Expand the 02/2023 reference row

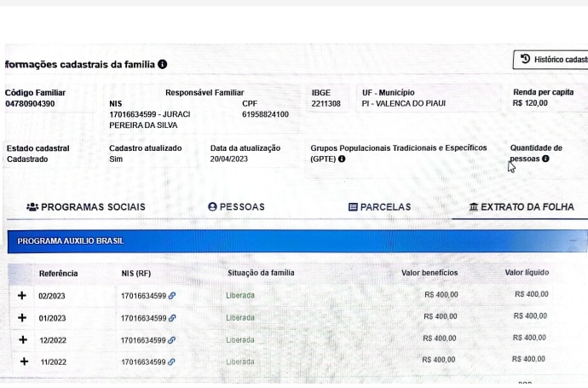coord(22,295)
